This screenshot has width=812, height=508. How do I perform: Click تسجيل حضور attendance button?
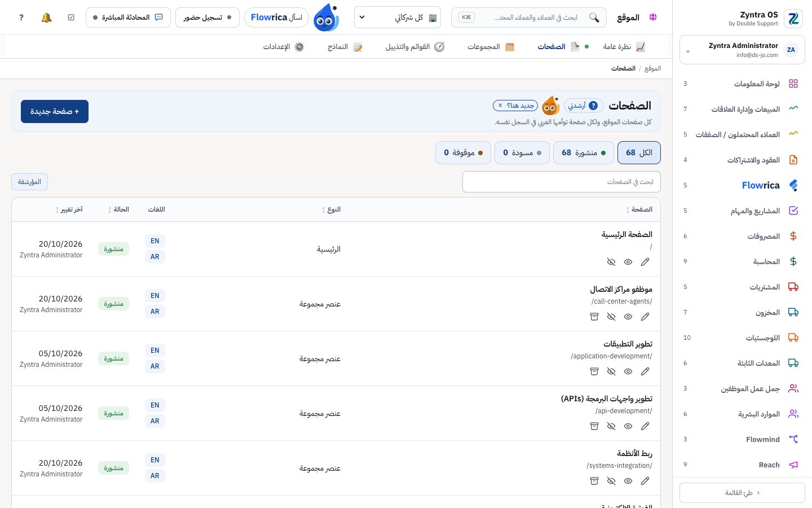208,17
